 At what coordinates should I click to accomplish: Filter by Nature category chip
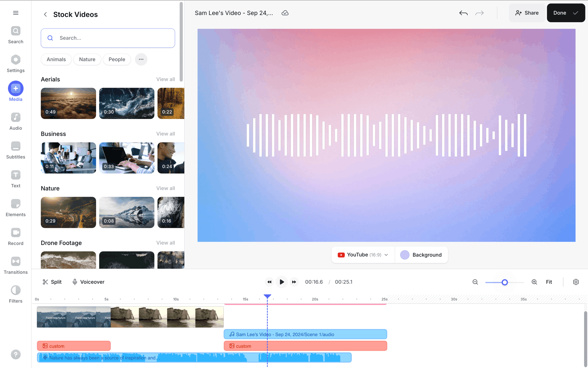point(87,59)
